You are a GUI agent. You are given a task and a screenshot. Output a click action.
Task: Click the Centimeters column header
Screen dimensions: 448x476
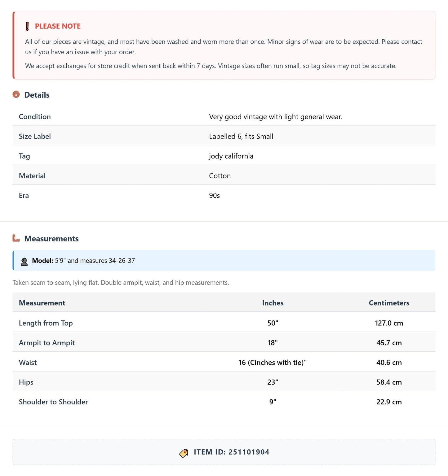(389, 303)
